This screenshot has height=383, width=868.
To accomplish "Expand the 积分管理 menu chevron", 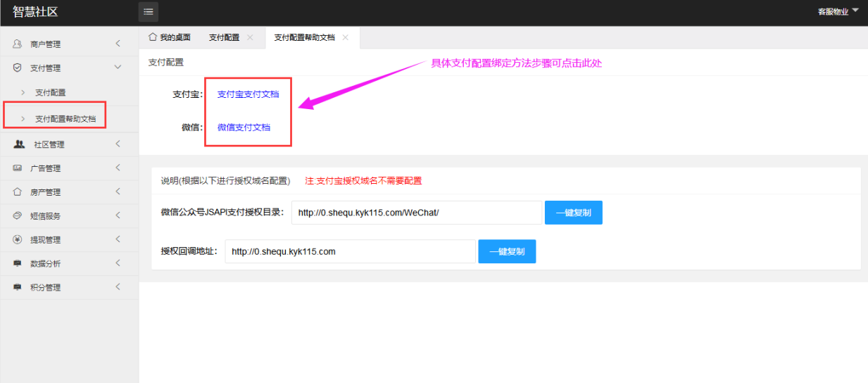I will point(118,287).
